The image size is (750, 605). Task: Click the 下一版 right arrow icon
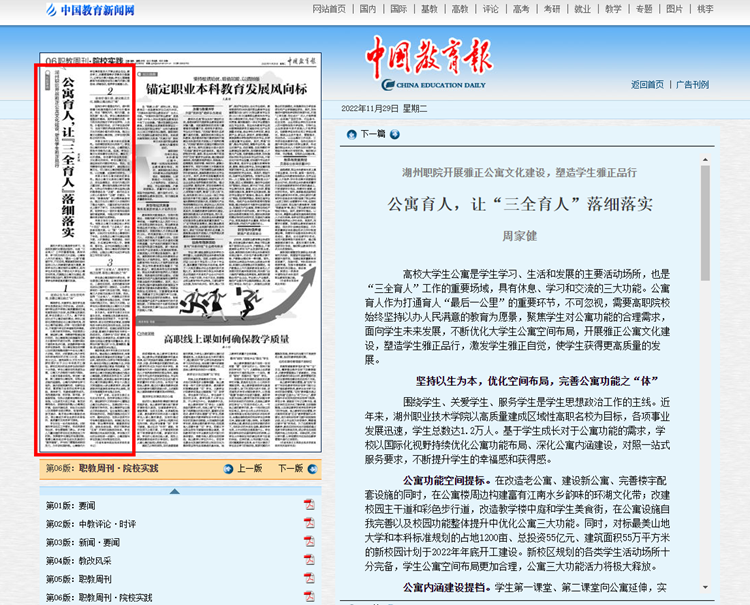311,468
